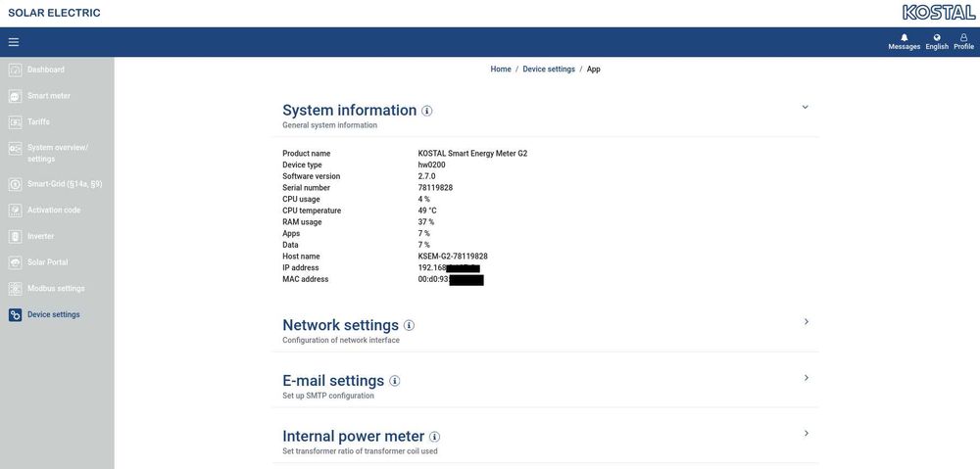Show info for System information
This screenshot has height=469, width=980.
point(427,112)
